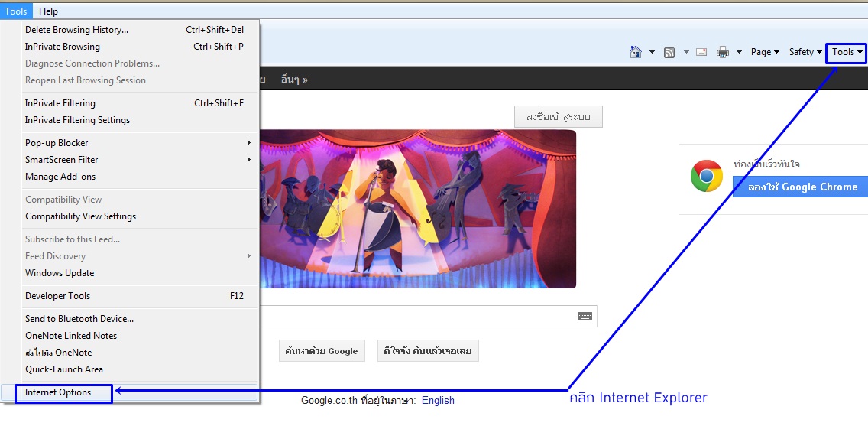Click the ค้นหาด้วย Google search button

(x=322, y=351)
